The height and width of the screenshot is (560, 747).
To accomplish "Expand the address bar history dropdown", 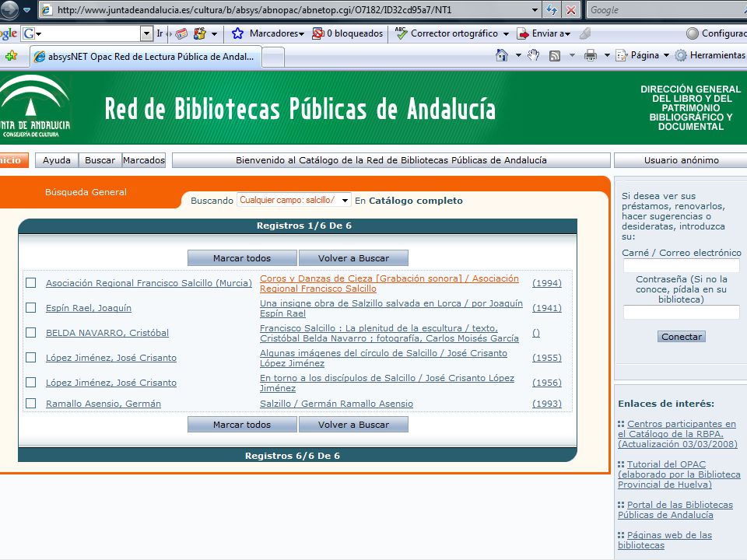I will (x=535, y=9).
